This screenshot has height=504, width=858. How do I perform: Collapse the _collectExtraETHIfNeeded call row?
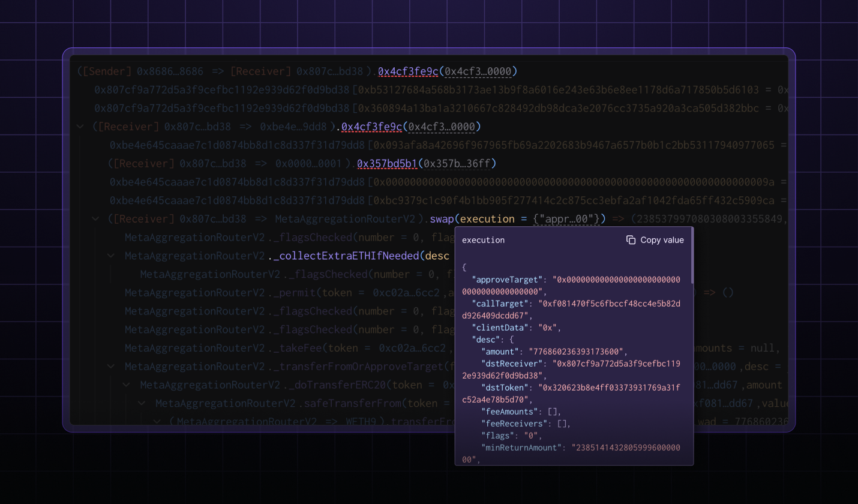click(111, 256)
